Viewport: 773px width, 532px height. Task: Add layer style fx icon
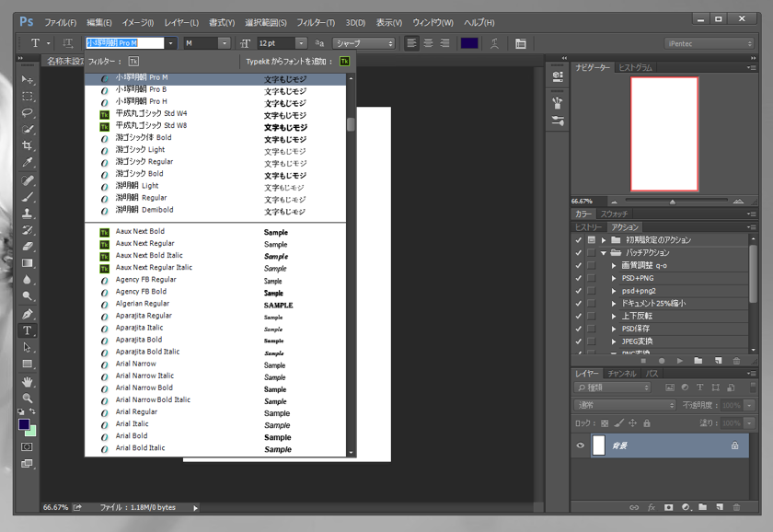click(x=652, y=507)
